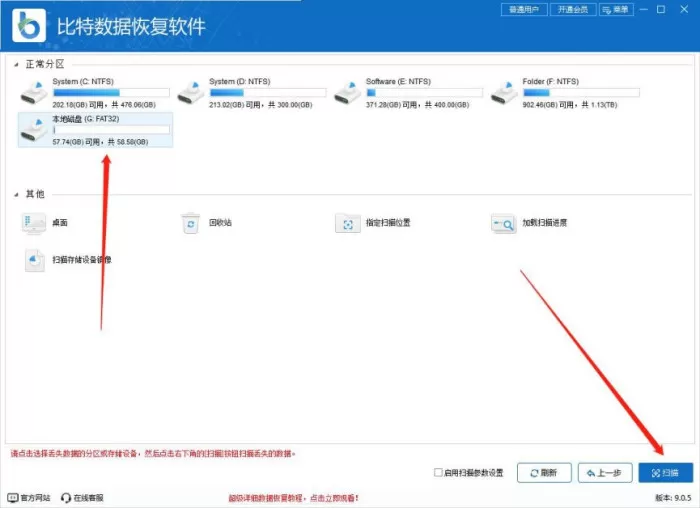The width and height of the screenshot is (700, 508).
Task: Click the 回收站 recycle bin icon
Action: point(191,223)
